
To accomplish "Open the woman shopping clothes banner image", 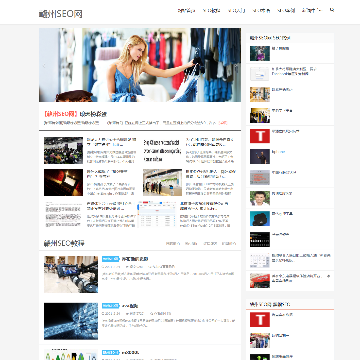I will pyautogui.click(x=140, y=65).
